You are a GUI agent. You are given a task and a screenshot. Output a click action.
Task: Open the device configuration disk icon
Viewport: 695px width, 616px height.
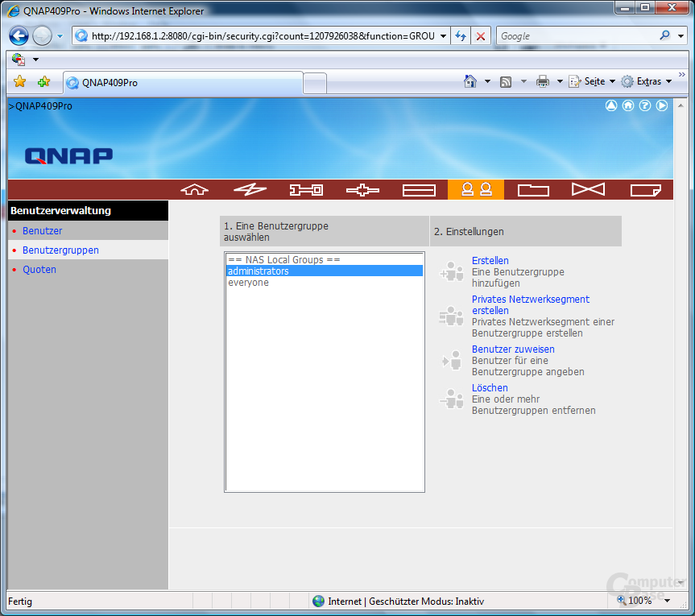click(x=419, y=190)
